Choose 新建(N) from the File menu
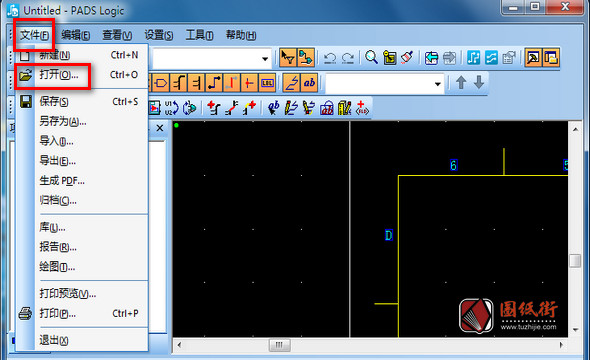Viewport: 590px width, 360px height. (x=82, y=55)
